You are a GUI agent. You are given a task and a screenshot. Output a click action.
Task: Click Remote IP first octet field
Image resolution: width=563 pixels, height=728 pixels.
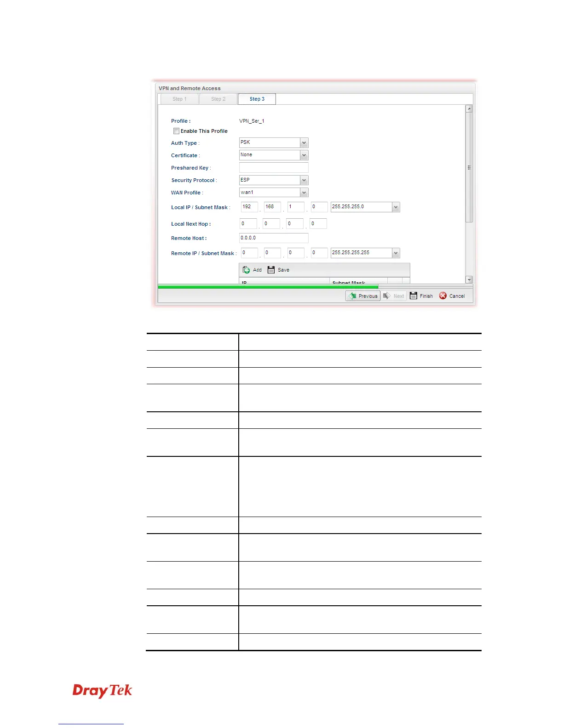(249, 253)
